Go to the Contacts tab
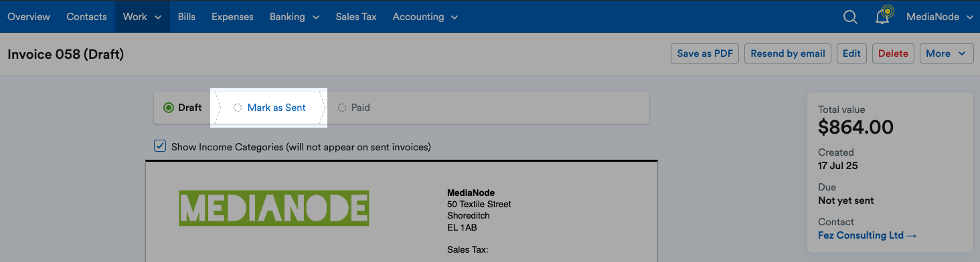The image size is (980, 262). pyautogui.click(x=86, y=17)
